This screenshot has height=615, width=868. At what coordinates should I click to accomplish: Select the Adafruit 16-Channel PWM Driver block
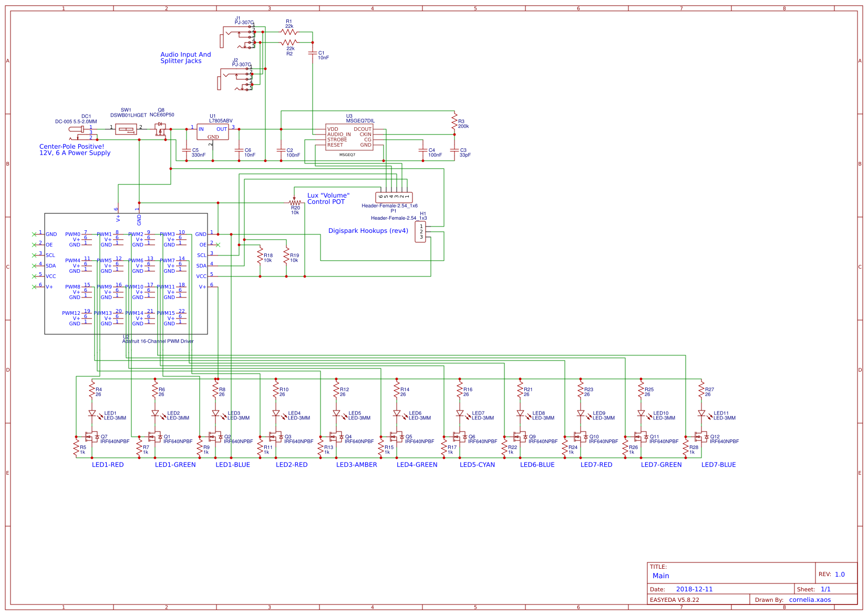tap(126, 273)
